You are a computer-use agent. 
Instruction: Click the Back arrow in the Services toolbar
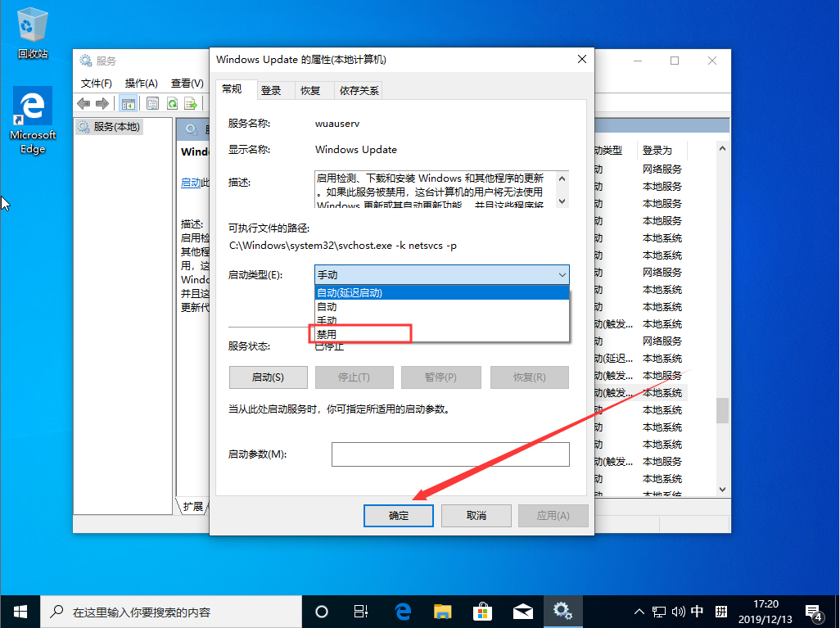pyautogui.click(x=83, y=103)
